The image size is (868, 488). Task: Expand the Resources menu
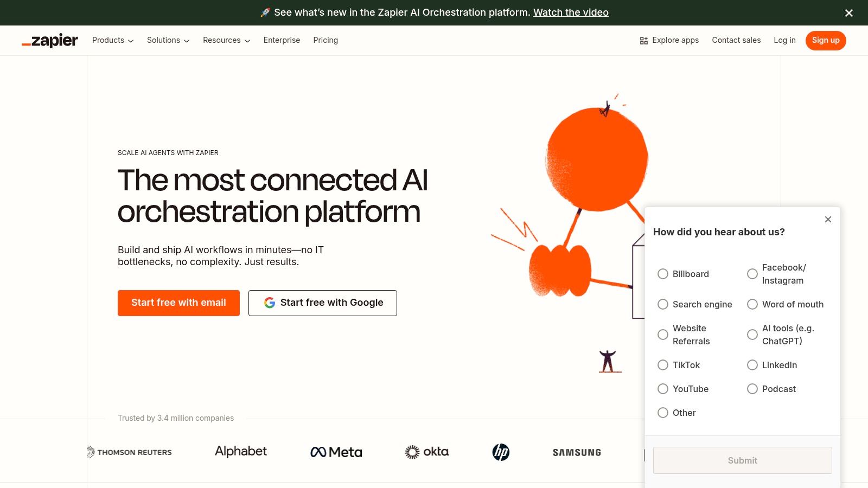tap(226, 40)
